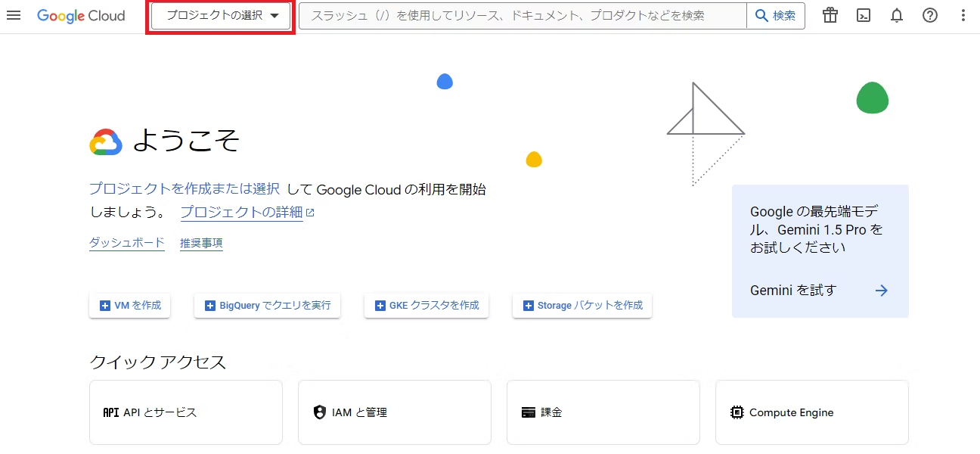
Task: Open the 課金 billing card
Action: pos(603,412)
